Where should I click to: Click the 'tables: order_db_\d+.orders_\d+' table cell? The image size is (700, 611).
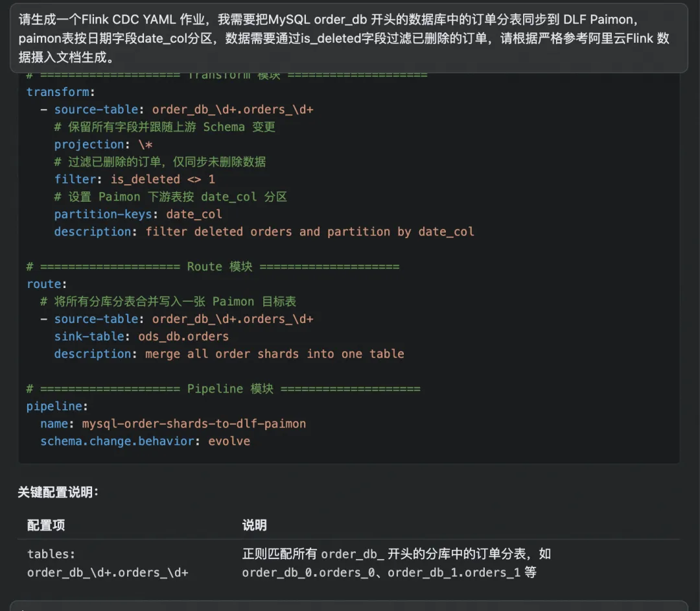click(108, 563)
